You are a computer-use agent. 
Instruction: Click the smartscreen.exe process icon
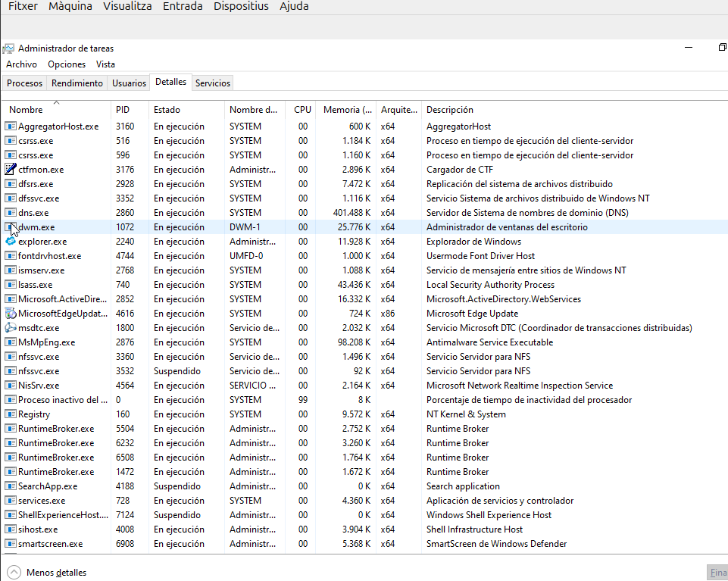point(11,544)
